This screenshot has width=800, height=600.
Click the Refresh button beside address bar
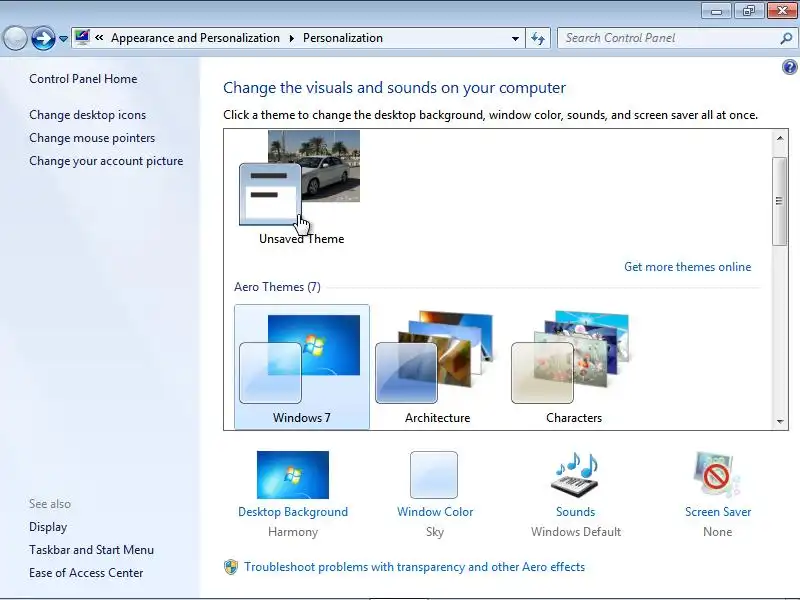pos(538,38)
